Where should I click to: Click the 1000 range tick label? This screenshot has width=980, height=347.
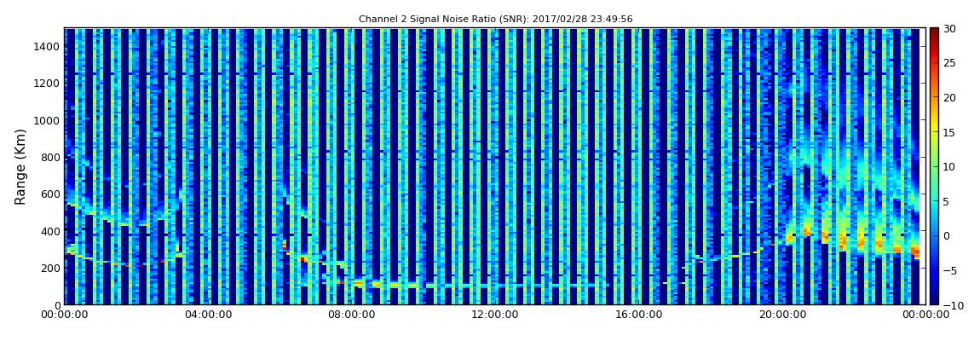click(x=48, y=121)
